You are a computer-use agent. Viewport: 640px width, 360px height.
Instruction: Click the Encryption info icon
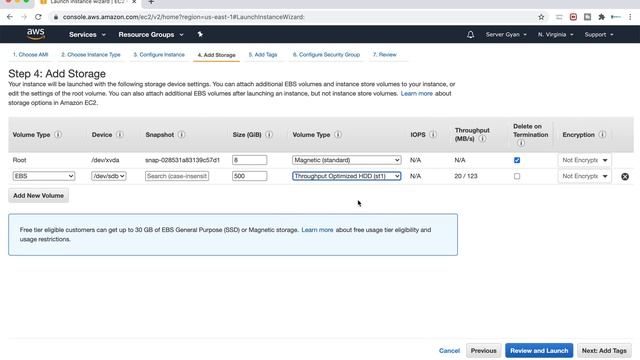(602, 135)
